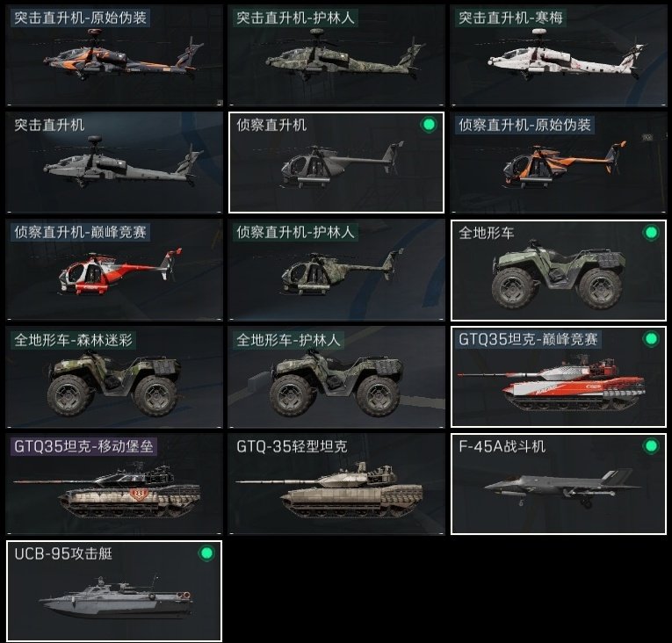
Task: Select the orange 侦察直升机-原始伪装 skin
Action: pos(559,163)
